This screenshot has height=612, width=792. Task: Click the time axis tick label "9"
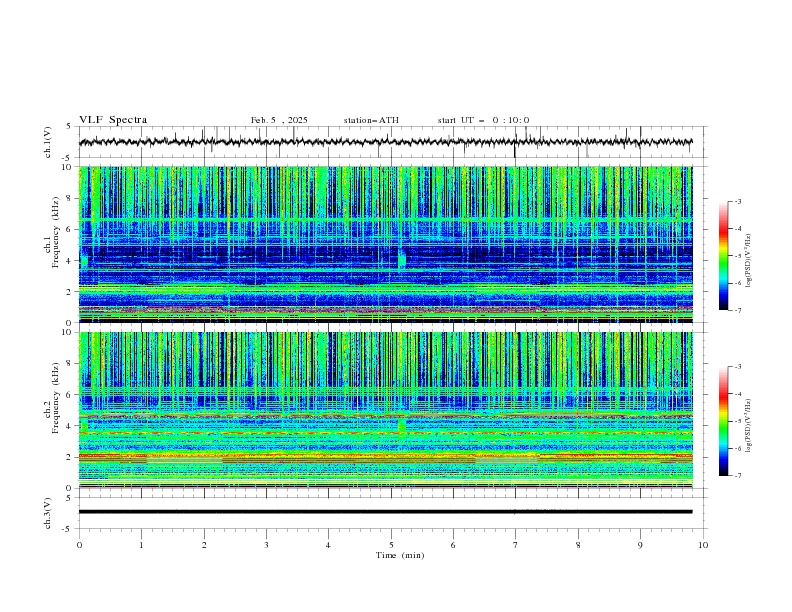640,545
